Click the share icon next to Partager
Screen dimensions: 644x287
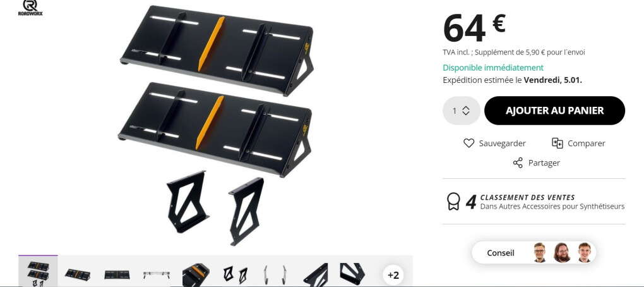coord(518,162)
